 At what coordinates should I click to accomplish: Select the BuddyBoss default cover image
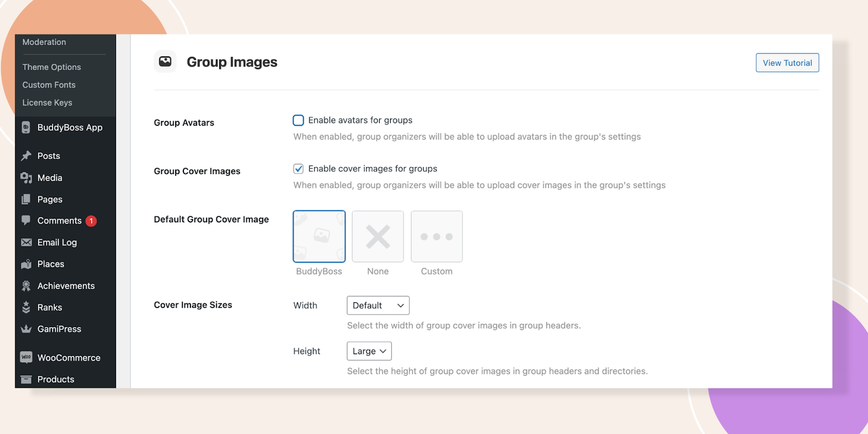(319, 237)
